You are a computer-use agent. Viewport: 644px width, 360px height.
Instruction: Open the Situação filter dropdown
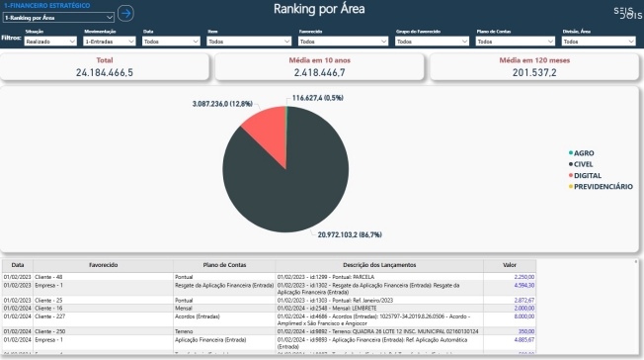pos(50,42)
